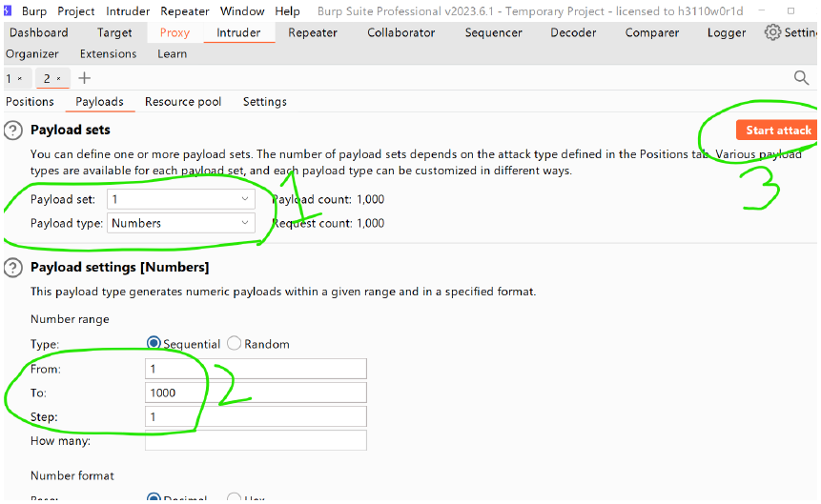Click the Number range label
Image resolution: width=821 pixels, height=504 pixels.
coord(70,319)
